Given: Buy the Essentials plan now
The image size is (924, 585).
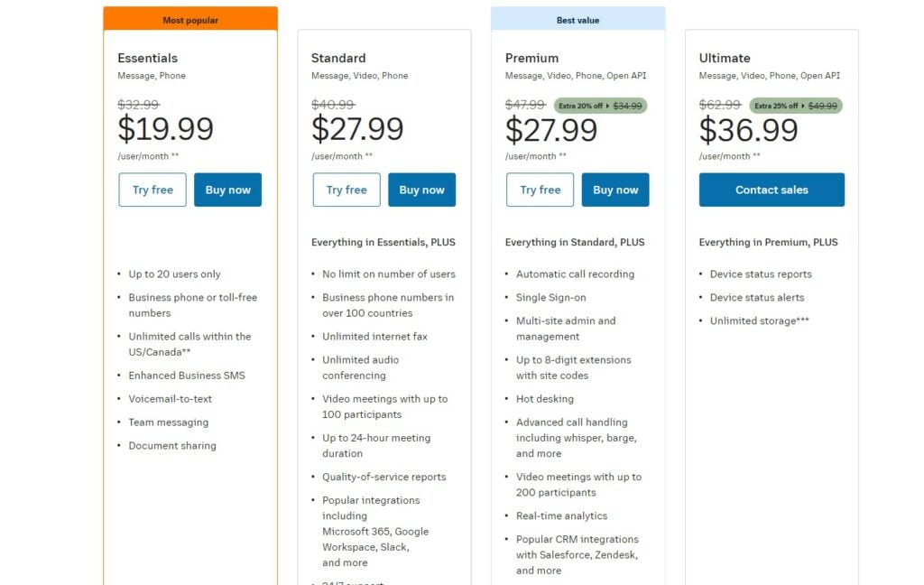Looking at the screenshot, I should coord(228,190).
